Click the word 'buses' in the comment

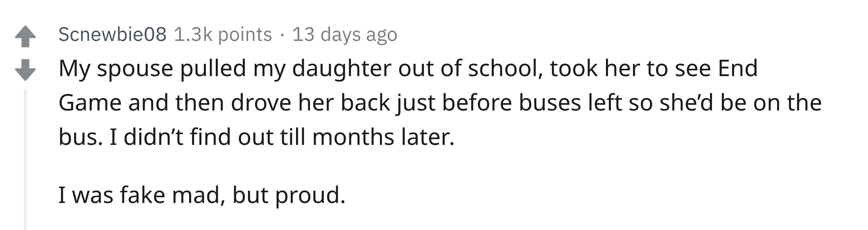pos(550,103)
